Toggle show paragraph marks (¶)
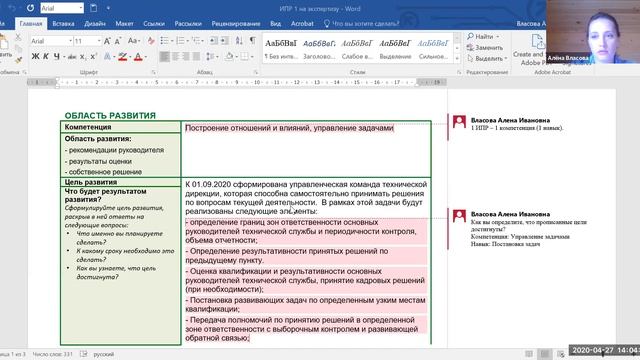 [253, 40]
